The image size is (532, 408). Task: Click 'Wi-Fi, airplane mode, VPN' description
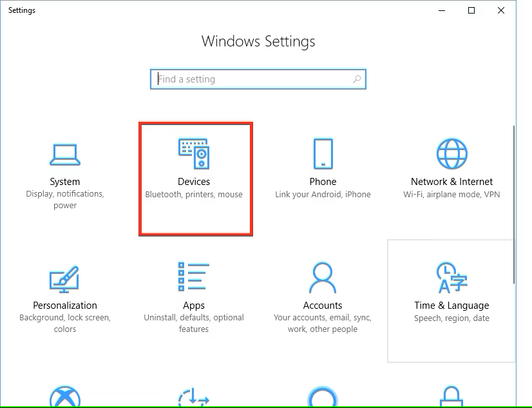[451, 194]
